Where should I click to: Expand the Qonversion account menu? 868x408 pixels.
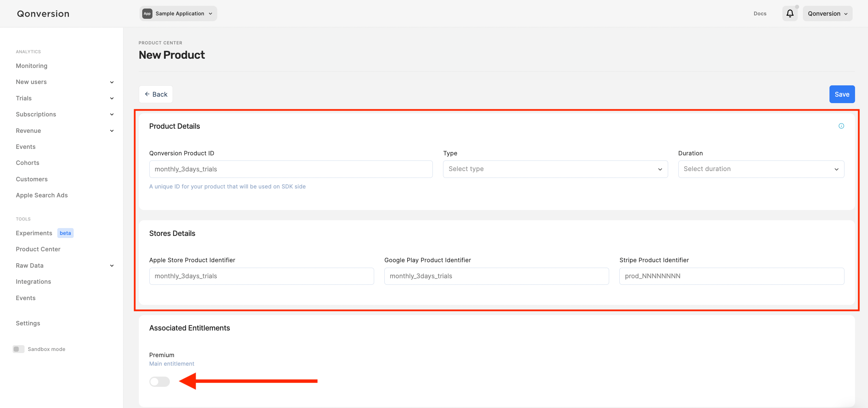tap(827, 14)
